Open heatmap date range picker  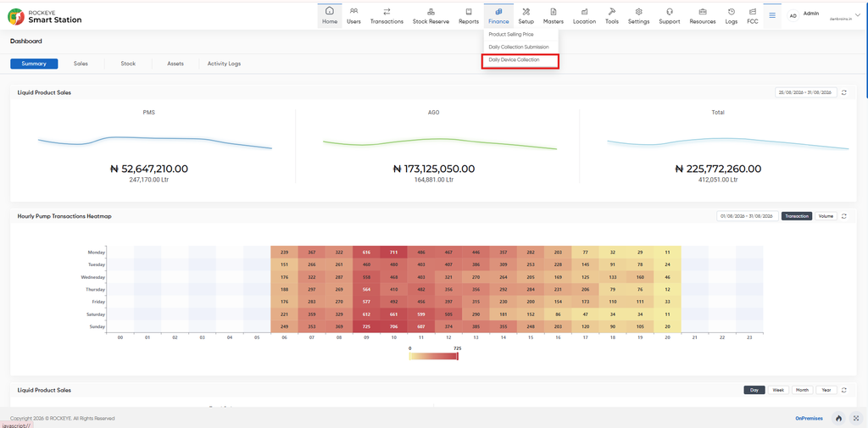click(748, 216)
